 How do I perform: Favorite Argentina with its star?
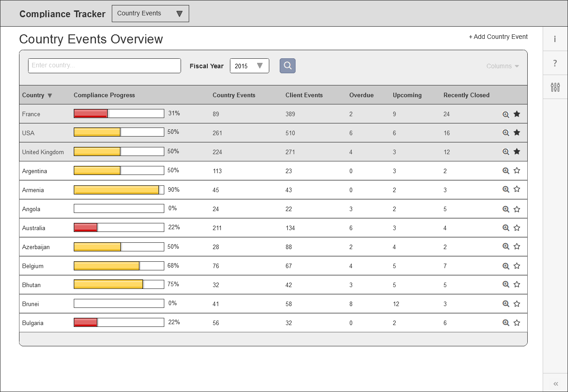517,170
